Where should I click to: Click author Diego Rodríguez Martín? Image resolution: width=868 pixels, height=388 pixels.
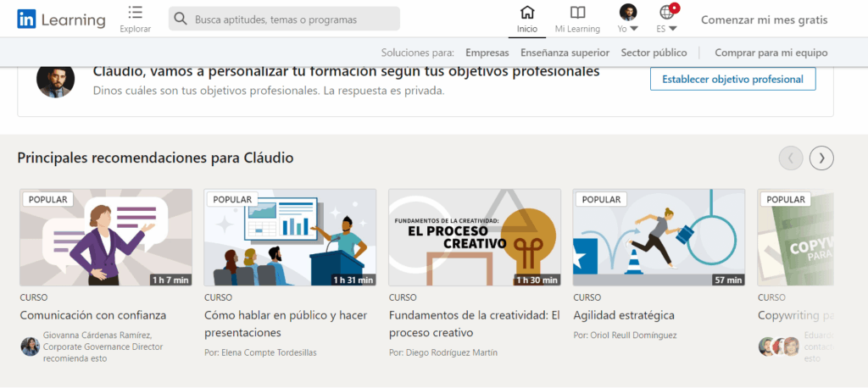pos(443,352)
